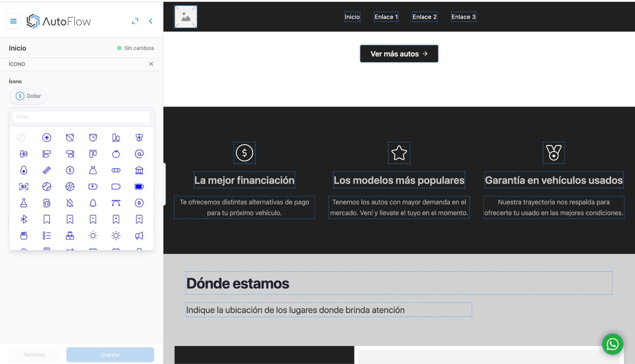The image size is (635, 364).
Task: Pick the beer mug icon
Action: (47, 203)
